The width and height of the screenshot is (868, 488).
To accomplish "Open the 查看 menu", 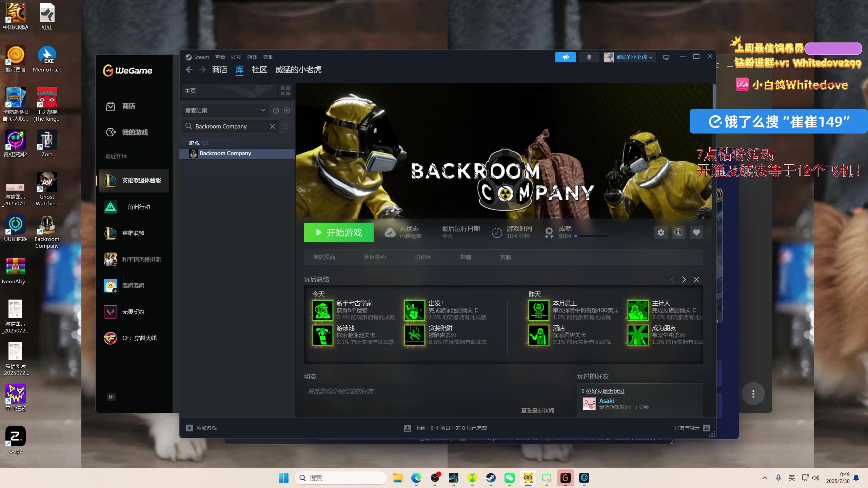I will coord(220,57).
